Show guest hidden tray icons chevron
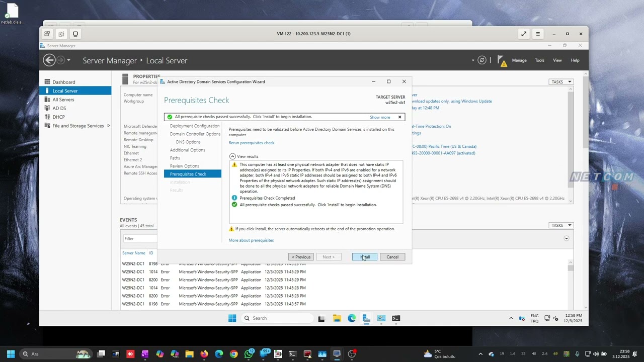Screen dimensions: 644x362 (511, 318)
